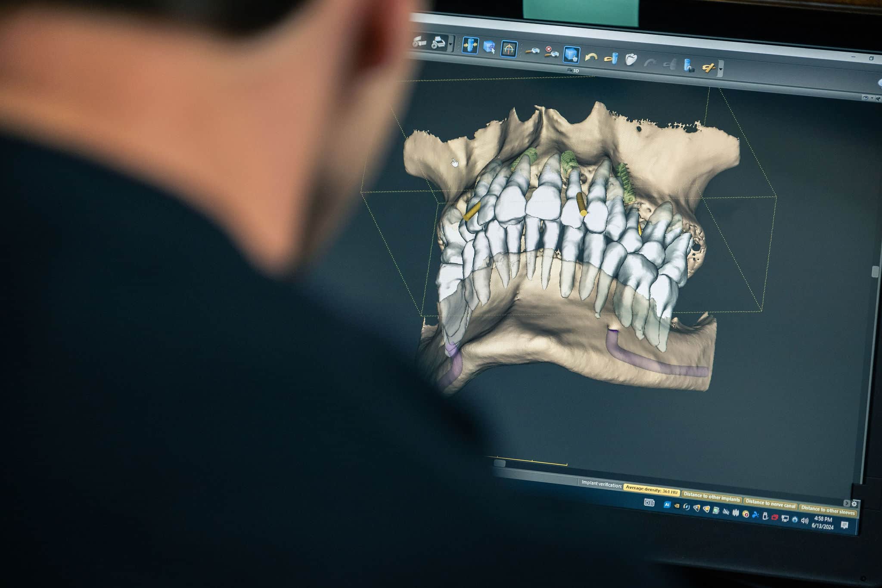
Task: Click the white tooth crown icon
Action: pyautogui.click(x=631, y=59)
